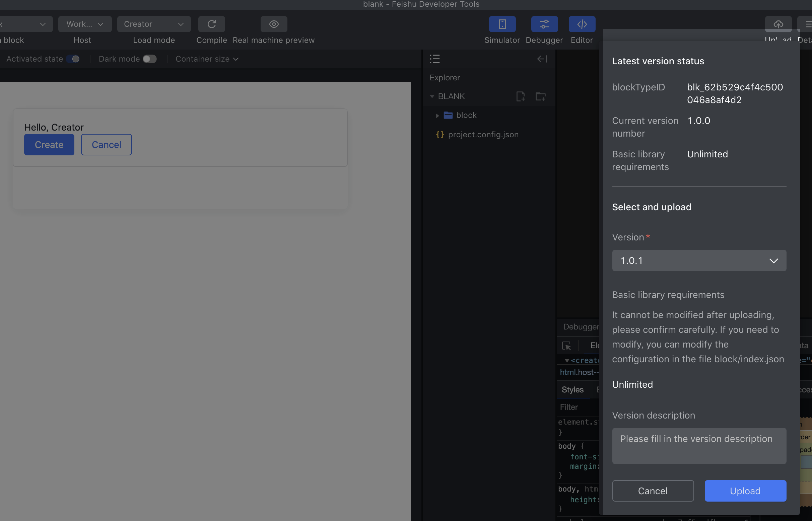
Task: Open the Version 1.0.1 dropdown
Action: (699, 260)
